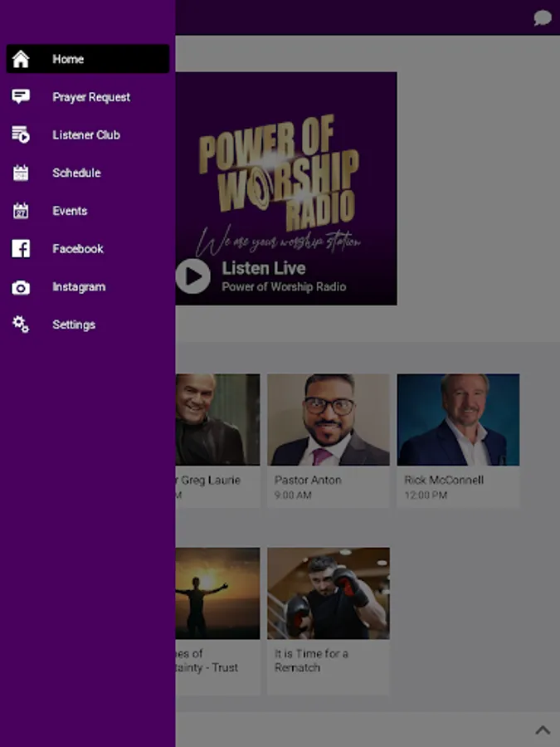Open the Schedule menu entry
The height and width of the screenshot is (747, 560).
coord(88,173)
